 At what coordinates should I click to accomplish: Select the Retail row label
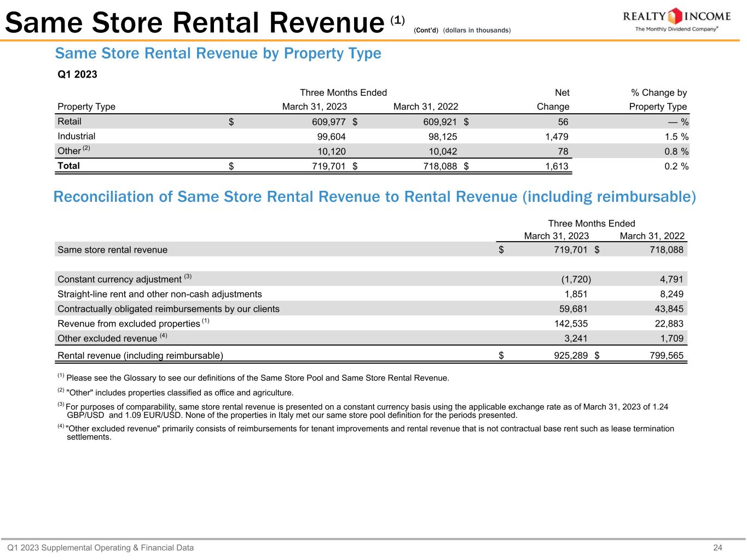(70, 121)
